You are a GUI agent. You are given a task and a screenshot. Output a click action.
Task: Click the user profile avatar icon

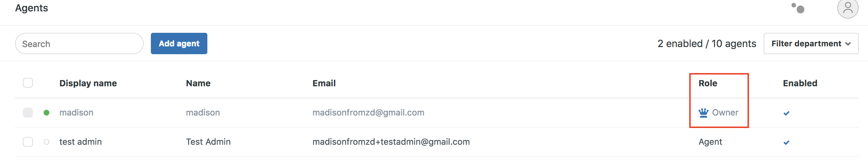point(848,8)
